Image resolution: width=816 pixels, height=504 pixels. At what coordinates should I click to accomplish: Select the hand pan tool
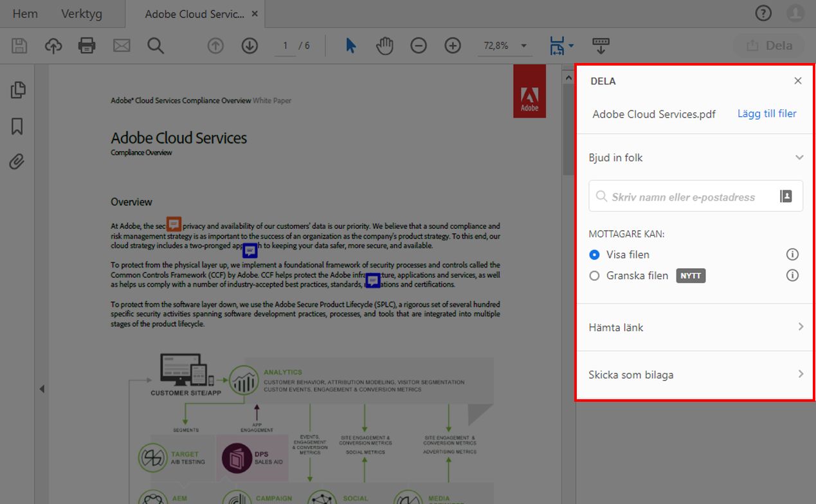(385, 46)
